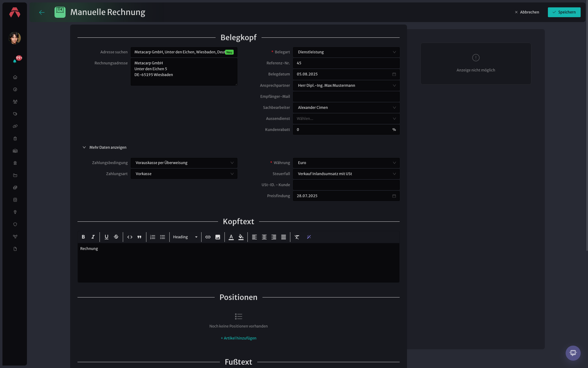Open the Heading style dropdown
Screen dimensions: 588x368
click(x=185, y=237)
